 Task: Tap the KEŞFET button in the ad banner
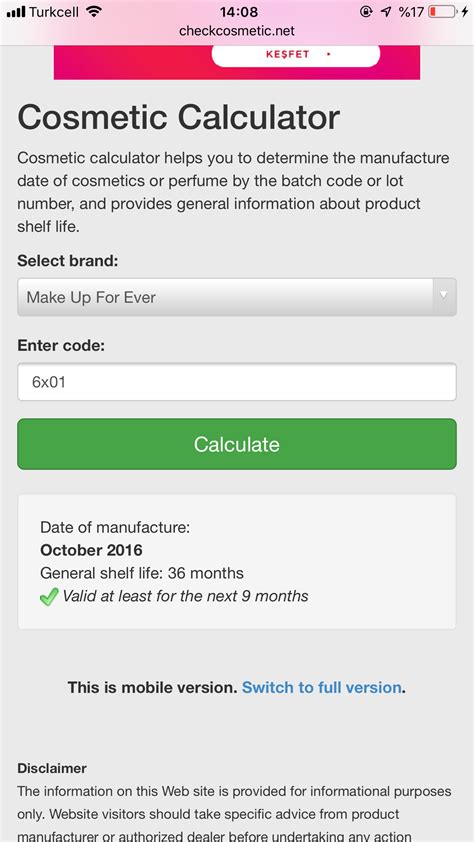point(296,54)
